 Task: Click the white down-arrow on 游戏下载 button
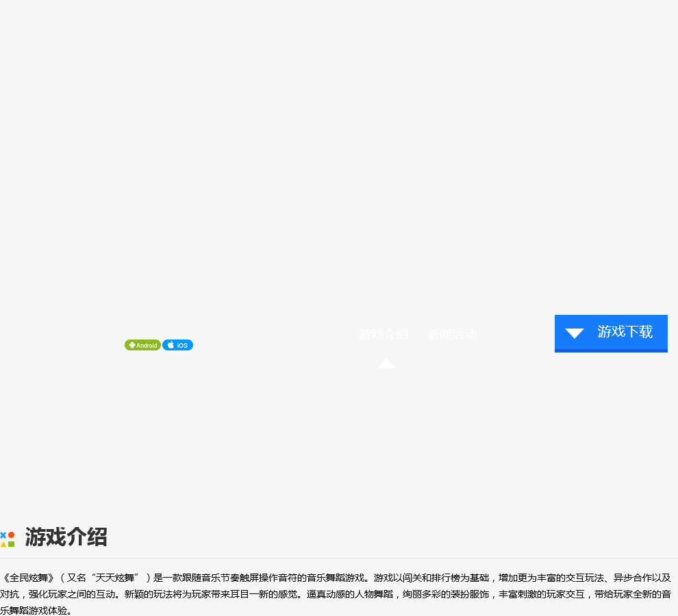(x=575, y=333)
